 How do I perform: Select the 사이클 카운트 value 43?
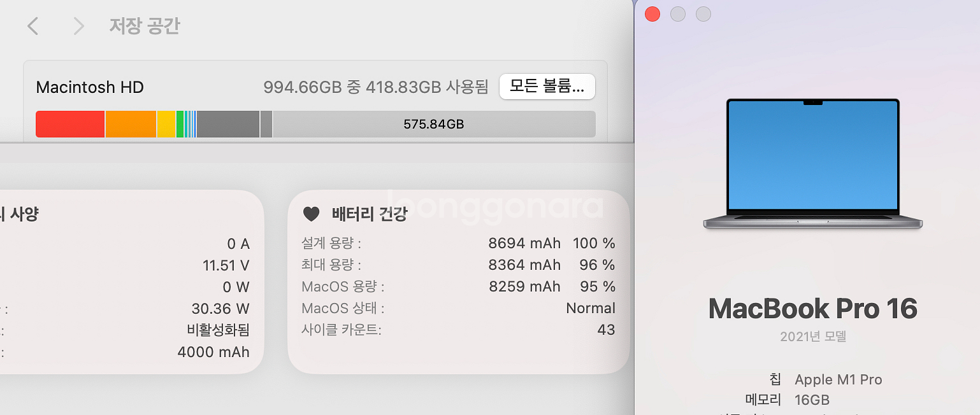click(x=606, y=330)
